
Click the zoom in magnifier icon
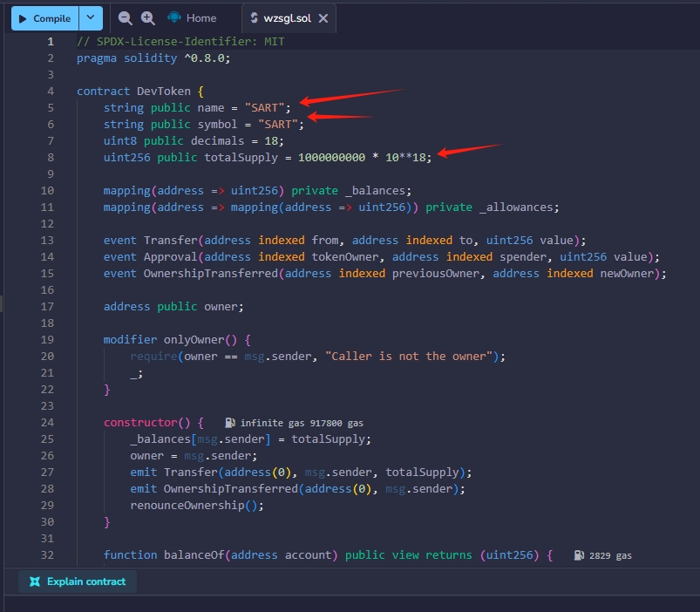point(147,18)
